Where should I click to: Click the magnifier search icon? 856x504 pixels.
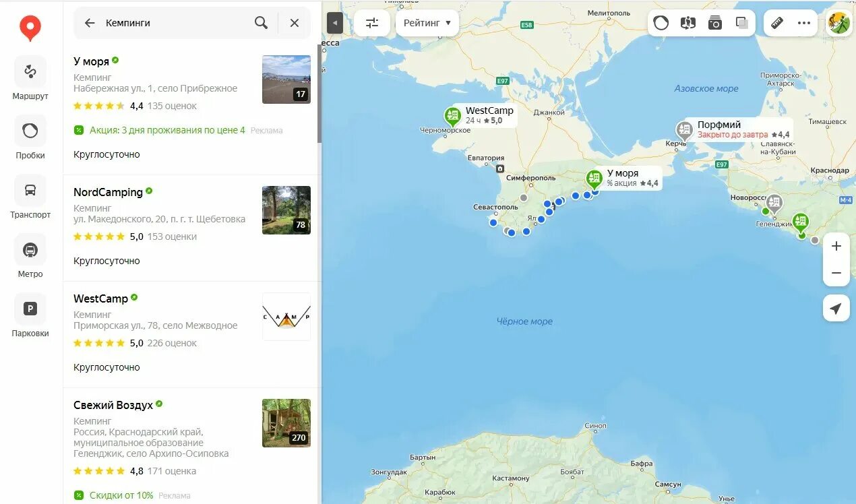(262, 23)
